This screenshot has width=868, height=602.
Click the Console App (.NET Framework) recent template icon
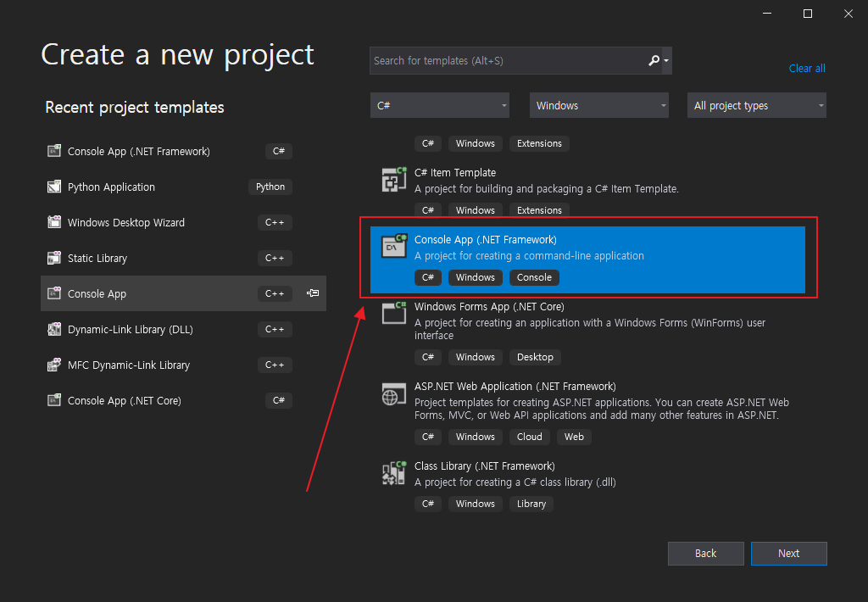click(x=54, y=151)
